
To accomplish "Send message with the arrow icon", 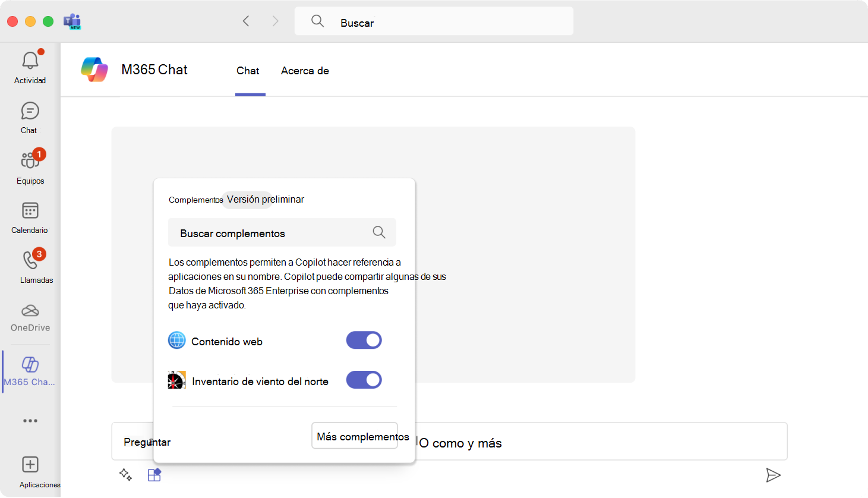I will (773, 475).
